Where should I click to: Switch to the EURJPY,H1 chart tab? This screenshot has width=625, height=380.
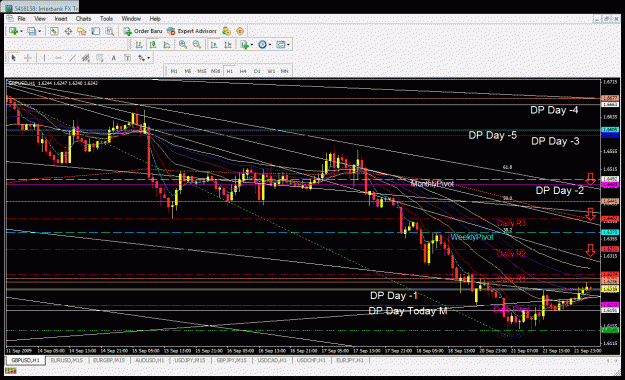tap(350, 360)
